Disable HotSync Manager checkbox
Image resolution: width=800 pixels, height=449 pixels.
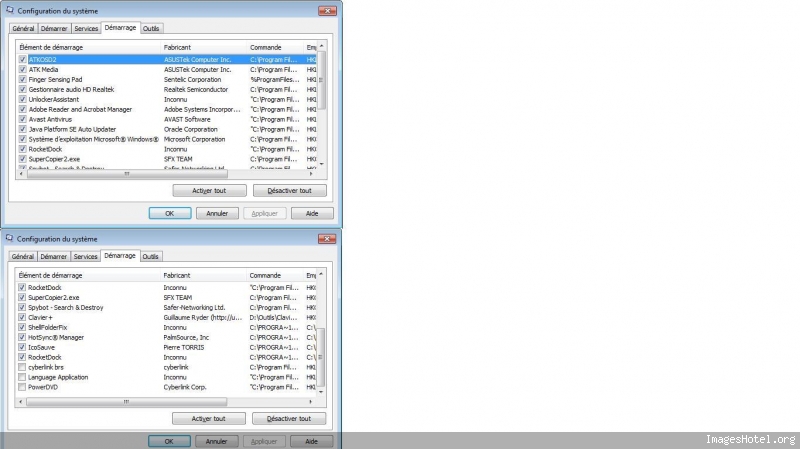pyautogui.click(x=22, y=337)
